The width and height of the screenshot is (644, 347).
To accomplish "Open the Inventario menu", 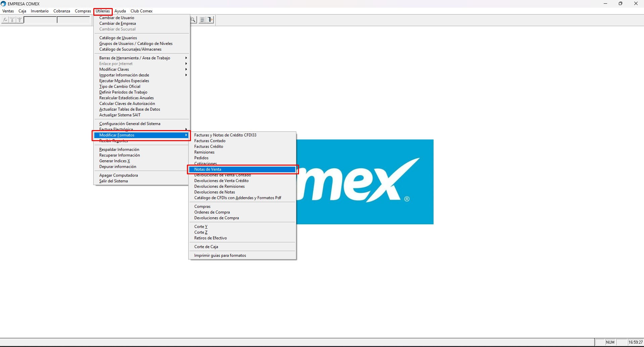I will [x=40, y=11].
